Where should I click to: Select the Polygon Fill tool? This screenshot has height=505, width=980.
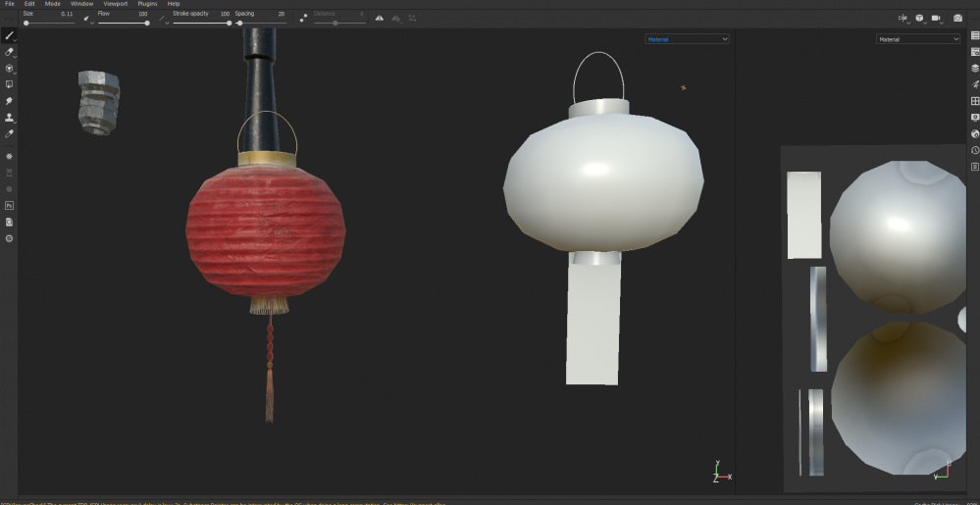(x=10, y=85)
